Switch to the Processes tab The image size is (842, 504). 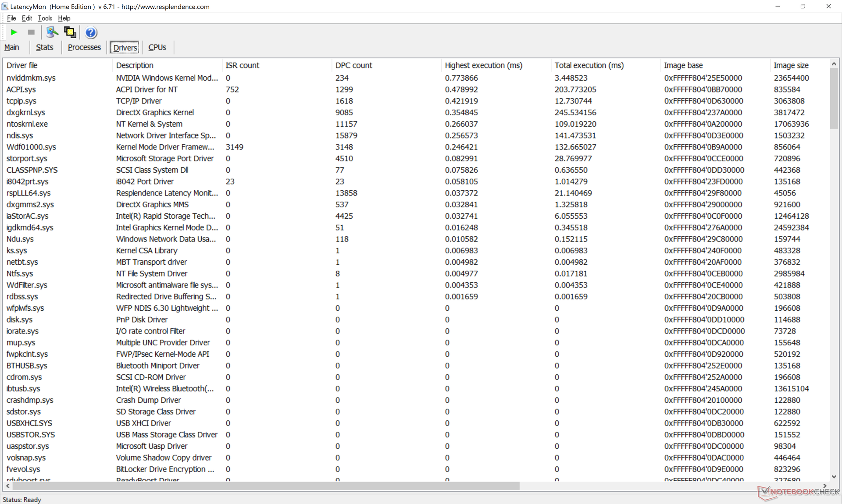point(84,47)
